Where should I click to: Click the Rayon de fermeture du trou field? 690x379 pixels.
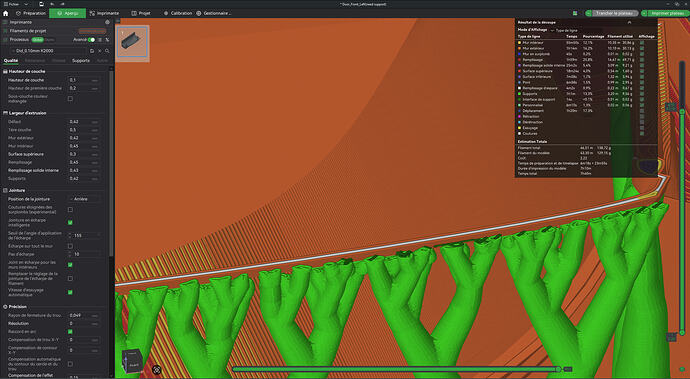pos(84,316)
